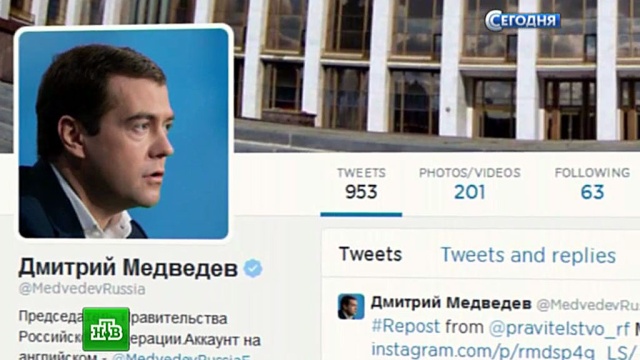The height and width of the screenshot is (360, 640).
Task: Click the blue verified badge beside the name
Action: 253,269
